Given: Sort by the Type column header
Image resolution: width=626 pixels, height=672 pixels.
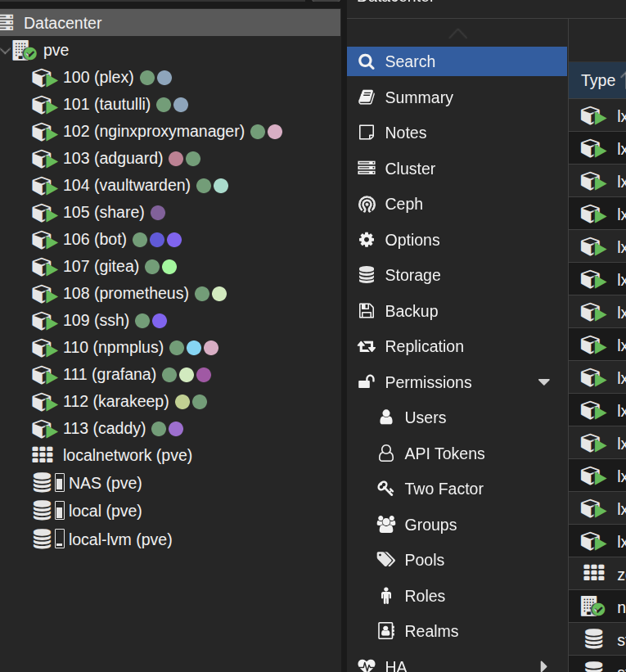Looking at the screenshot, I should [597, 80].
